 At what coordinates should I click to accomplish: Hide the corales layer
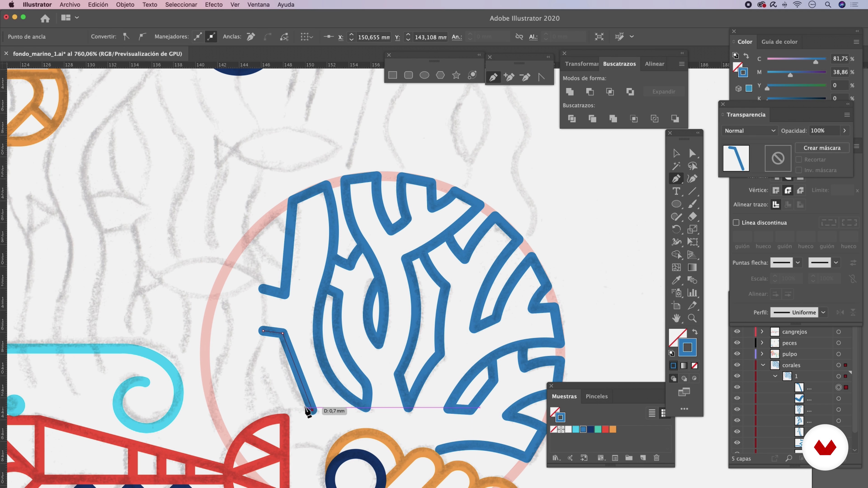coord(737,365)
